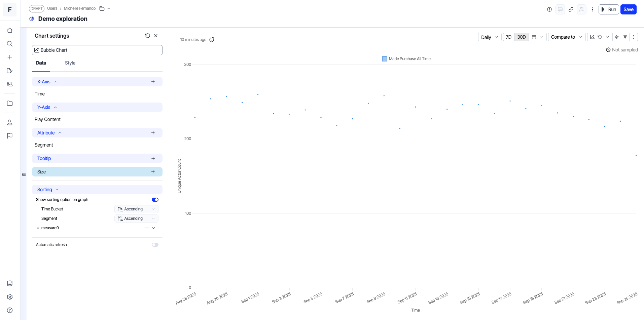Select the 7D time range

coord(508,37)
